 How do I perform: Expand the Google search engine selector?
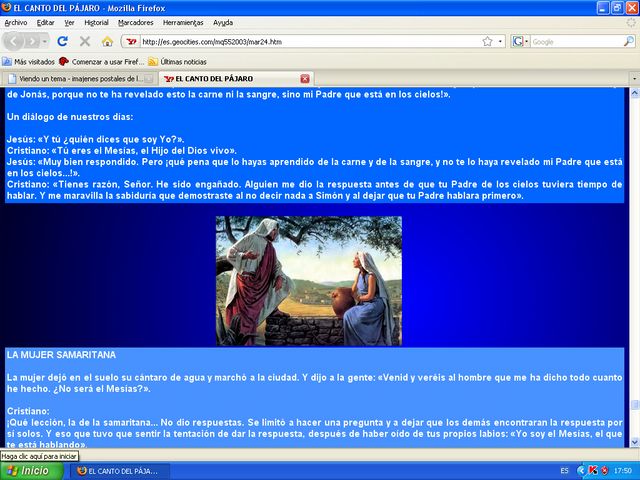point(521,42)
